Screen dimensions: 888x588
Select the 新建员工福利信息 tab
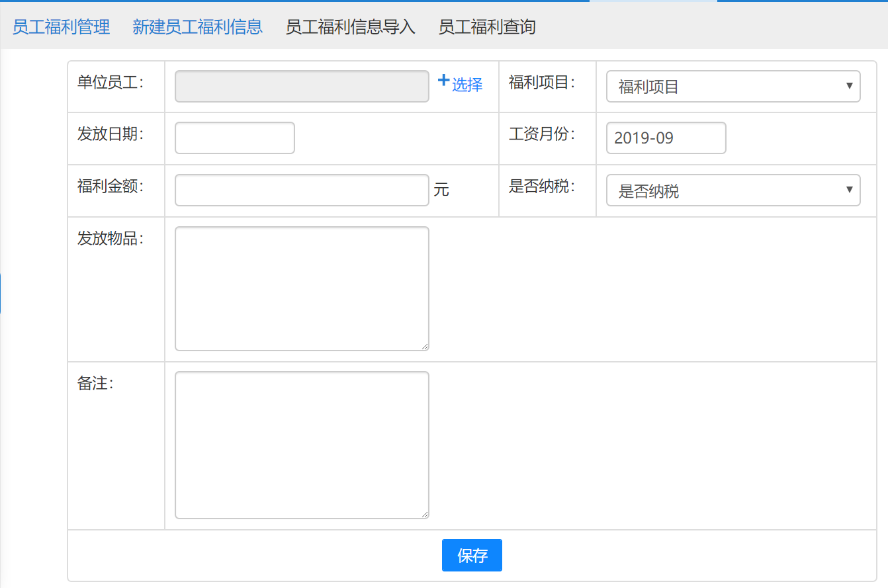tap(197, 27)
